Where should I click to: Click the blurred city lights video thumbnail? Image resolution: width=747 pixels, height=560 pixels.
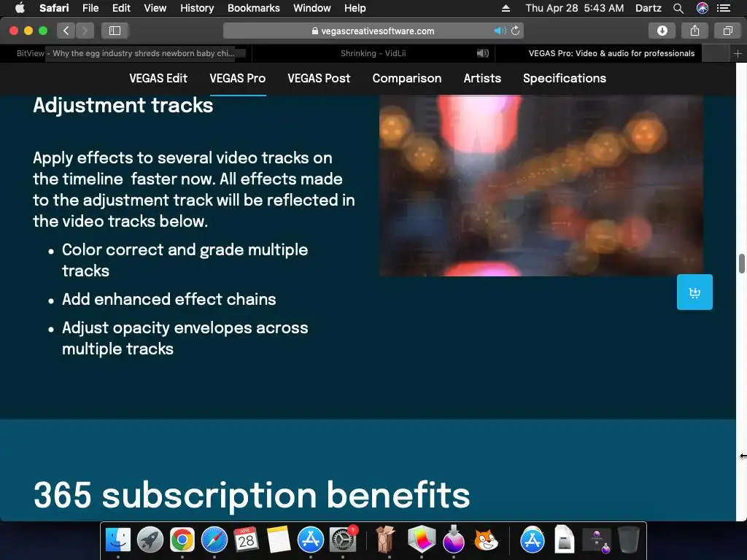click(541, 186)
